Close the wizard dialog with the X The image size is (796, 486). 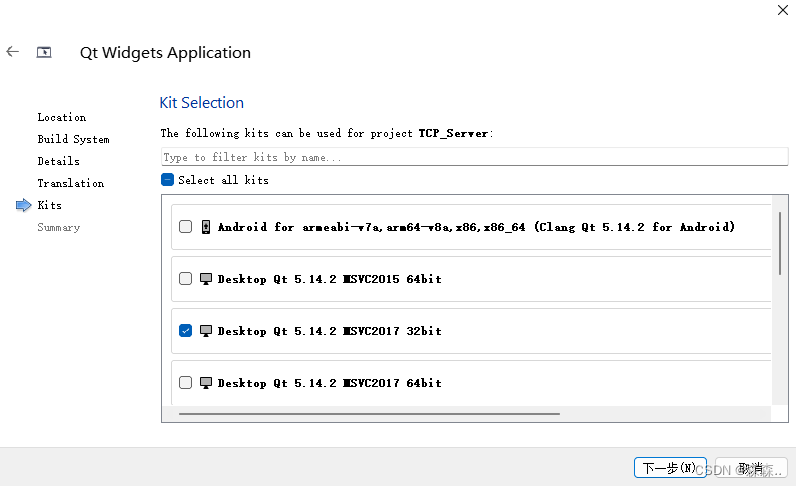(783, 10)
